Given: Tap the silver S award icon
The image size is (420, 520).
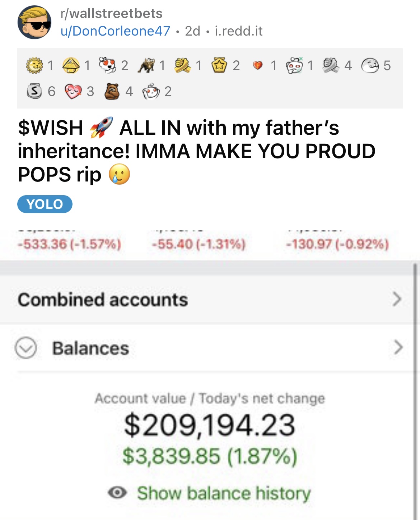Looking at the screenshot, I should [x=34, y=91].
